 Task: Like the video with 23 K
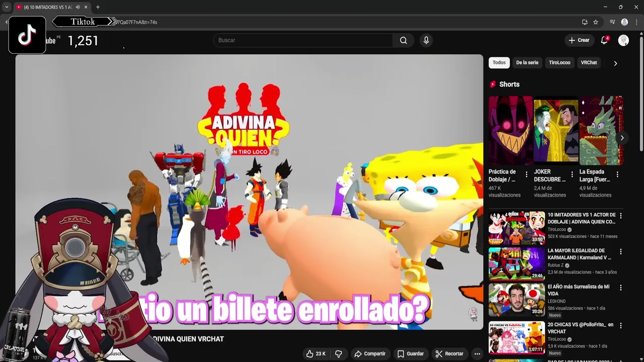tap(316, 354)
